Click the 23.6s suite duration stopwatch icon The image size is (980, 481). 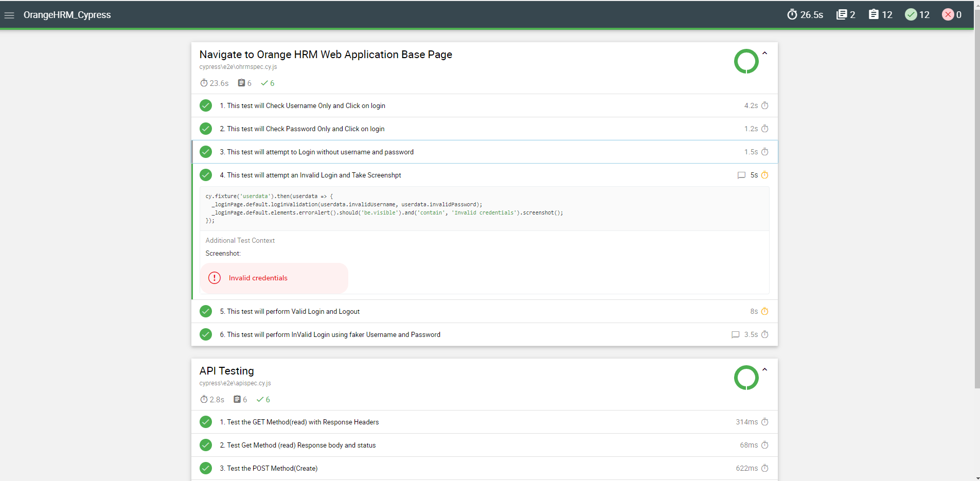tap(204, 83)
